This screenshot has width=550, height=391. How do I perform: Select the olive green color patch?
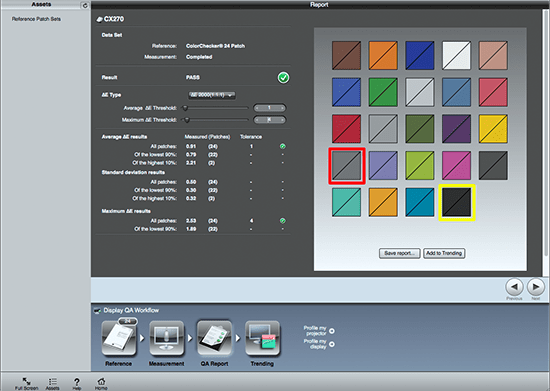click(x=420, y=129)
